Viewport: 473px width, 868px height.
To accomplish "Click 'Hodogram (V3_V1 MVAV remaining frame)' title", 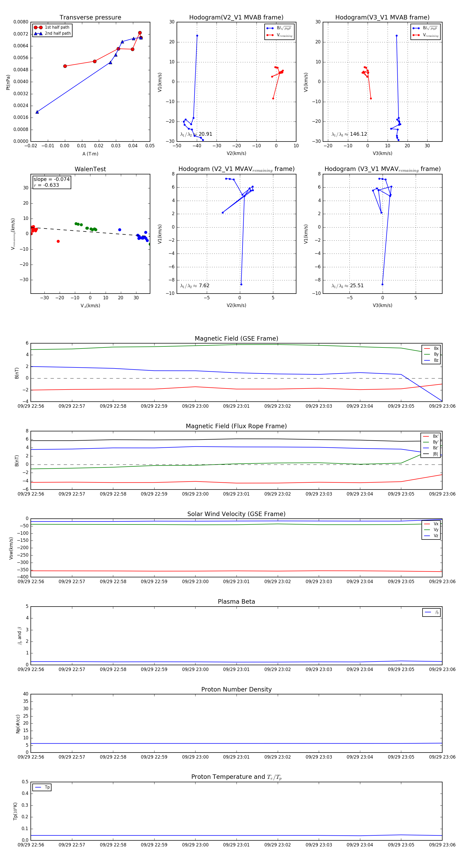I will [382, 169].
